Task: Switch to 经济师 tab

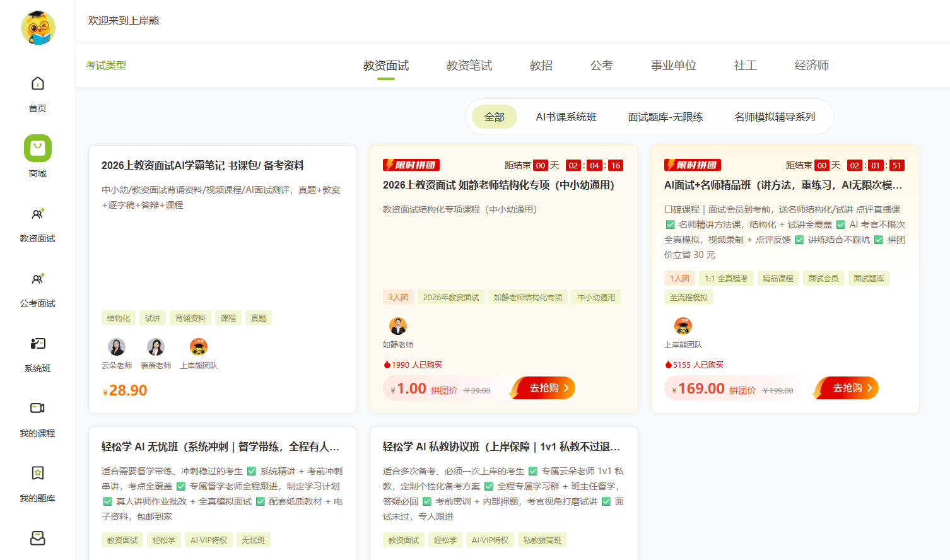Action: click(812, 66)
